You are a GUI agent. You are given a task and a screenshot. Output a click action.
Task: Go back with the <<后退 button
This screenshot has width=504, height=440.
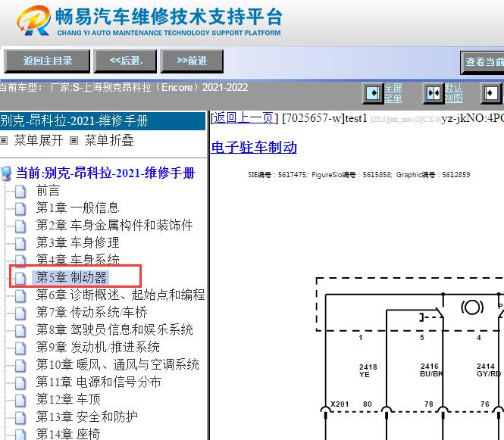point(125,61)
